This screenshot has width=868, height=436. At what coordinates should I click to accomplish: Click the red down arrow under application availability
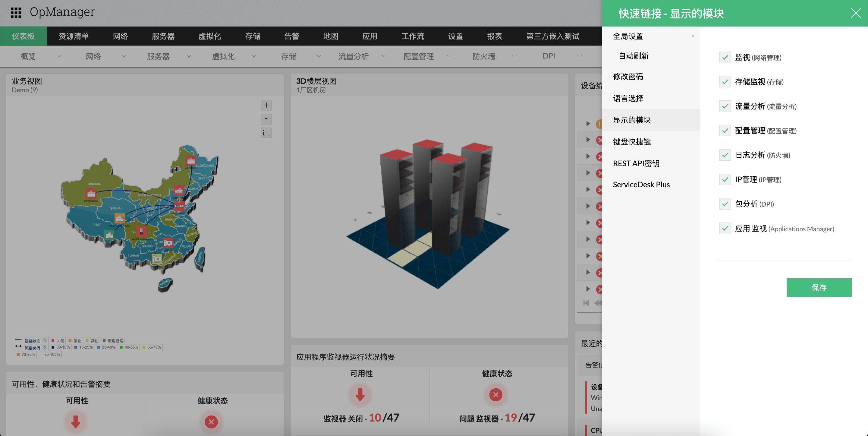click(x=360, y=394)
